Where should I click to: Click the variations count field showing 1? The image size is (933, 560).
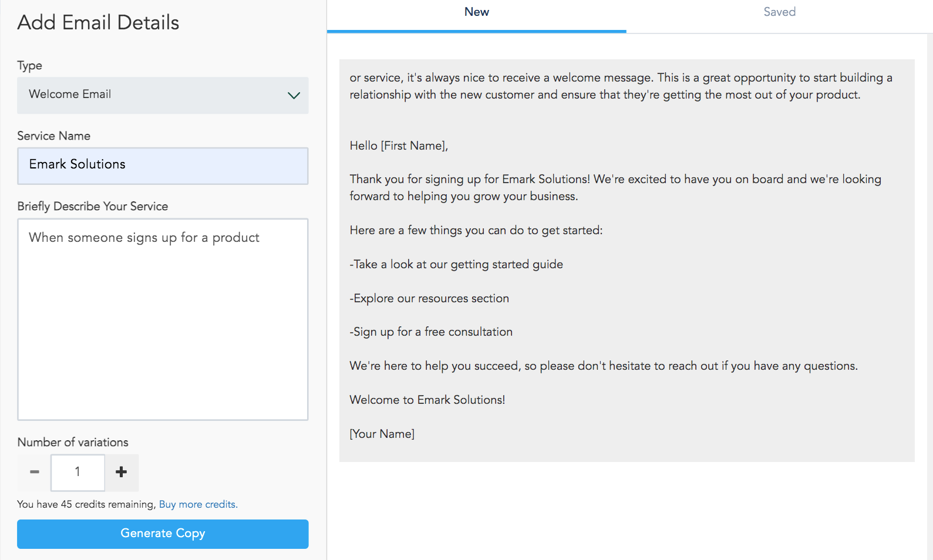click(78, 472)
